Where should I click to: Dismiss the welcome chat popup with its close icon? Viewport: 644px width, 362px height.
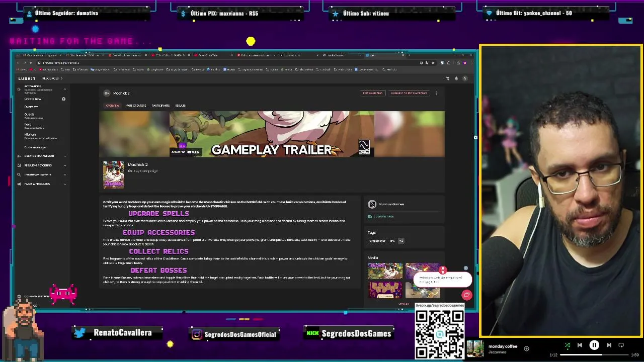point(466,268)
